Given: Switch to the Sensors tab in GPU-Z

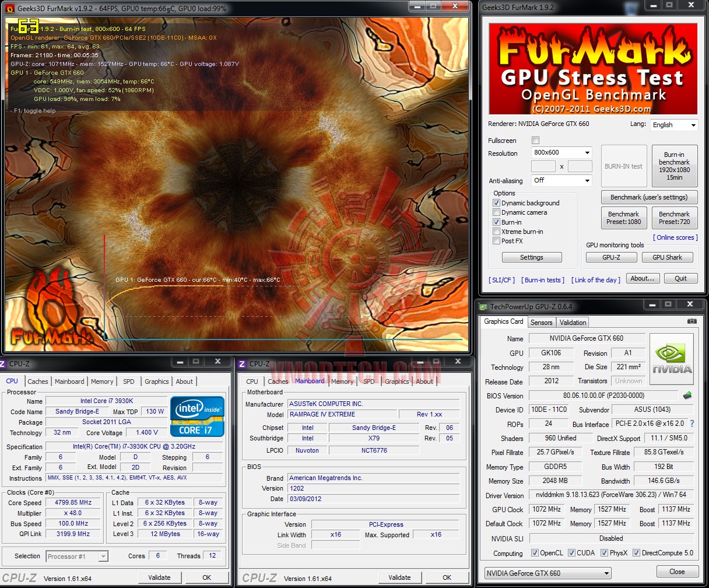Looking at the screenshot, I should coord(541,322).
